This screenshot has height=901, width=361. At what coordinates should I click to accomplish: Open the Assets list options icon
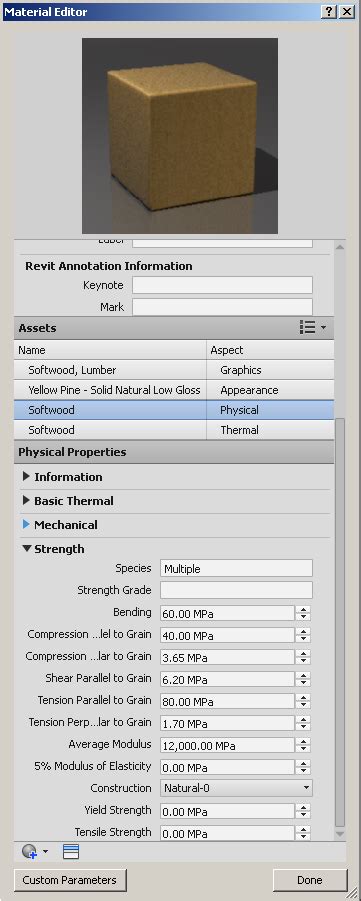(313, 328)
